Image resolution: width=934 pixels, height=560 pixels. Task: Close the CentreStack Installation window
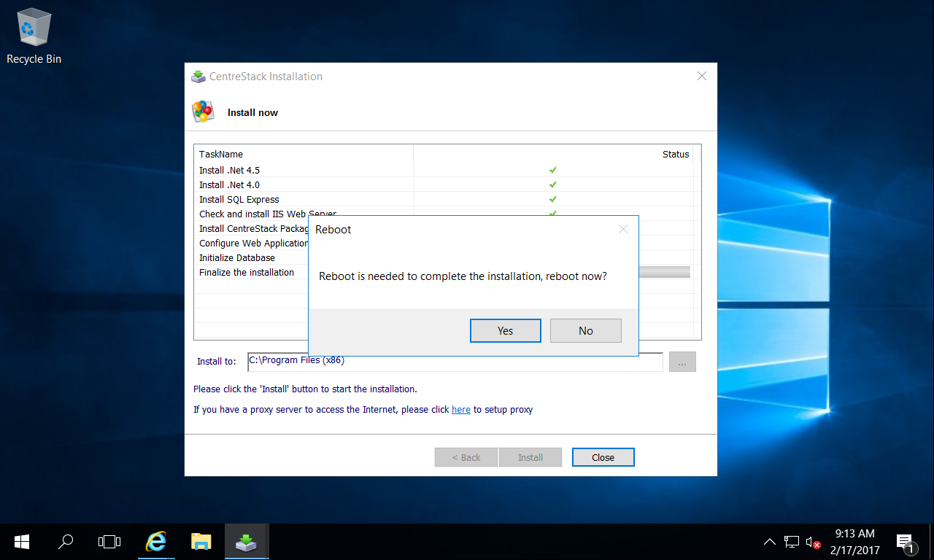(701, 76)
